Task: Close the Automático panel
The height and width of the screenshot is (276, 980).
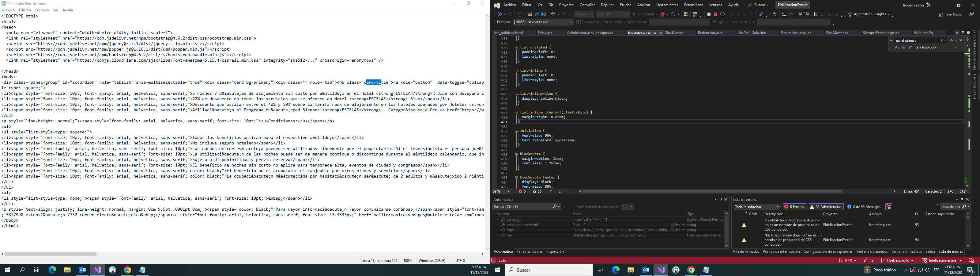Action: tap(726, 199)
